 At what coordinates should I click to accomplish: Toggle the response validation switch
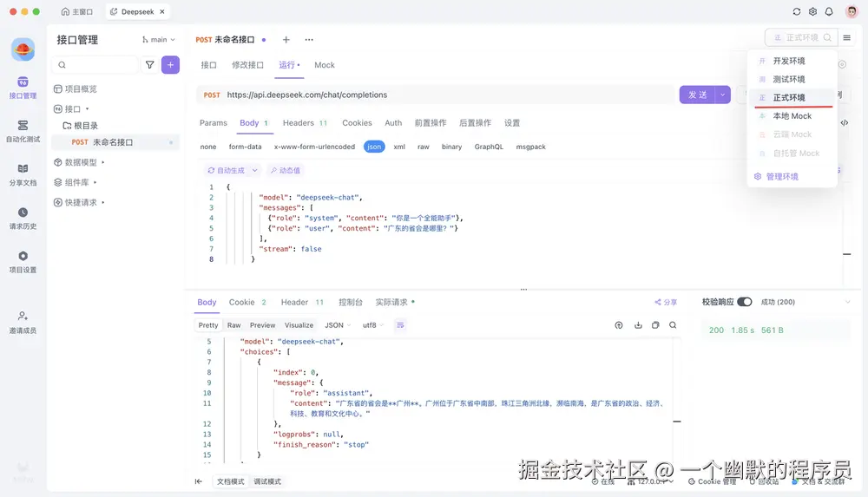[x=745, y=302]
